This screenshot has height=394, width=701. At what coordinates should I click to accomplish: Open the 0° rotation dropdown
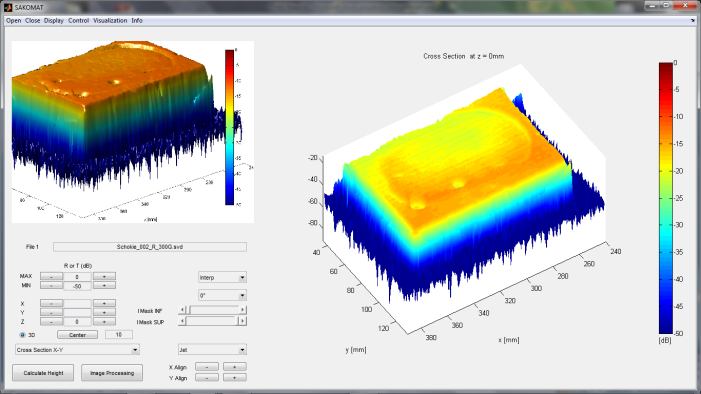(222, 296)
